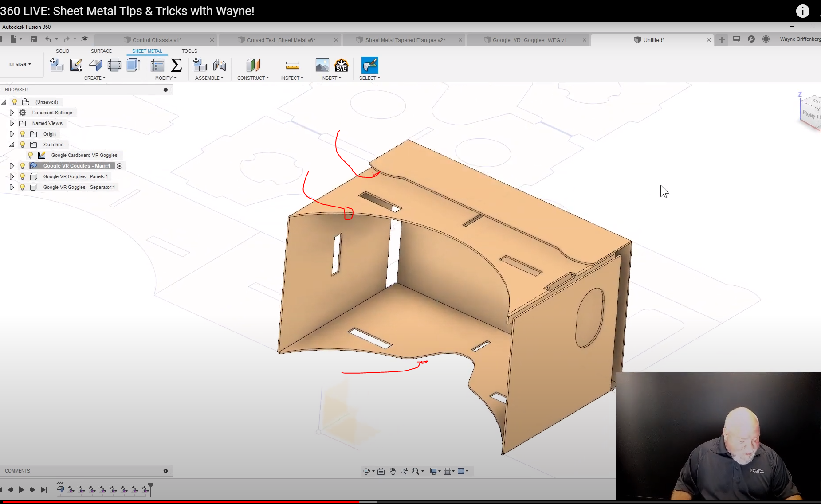This screenshot has width=821, height=504.
Task: Open the Inspect dropdown menu
Action: coord(292,78)
